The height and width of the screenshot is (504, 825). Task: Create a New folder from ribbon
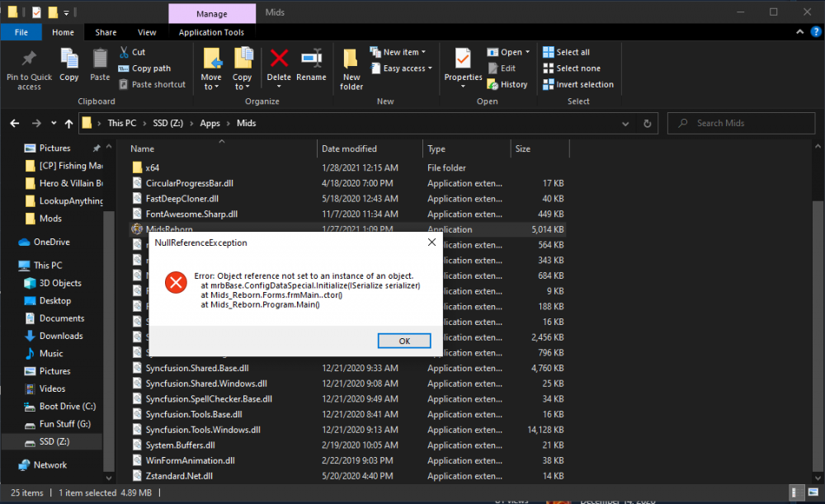pyautogui.click(x=351, y=60)
